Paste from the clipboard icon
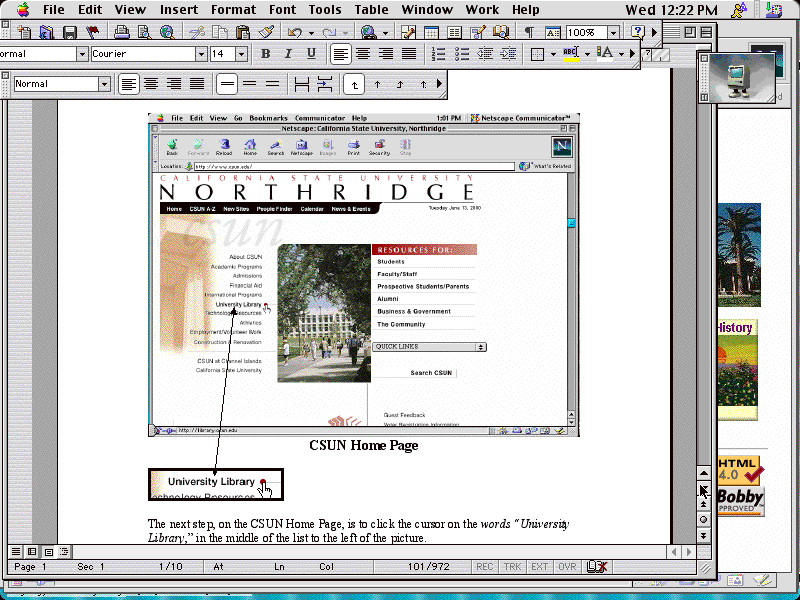 (243, 33)
